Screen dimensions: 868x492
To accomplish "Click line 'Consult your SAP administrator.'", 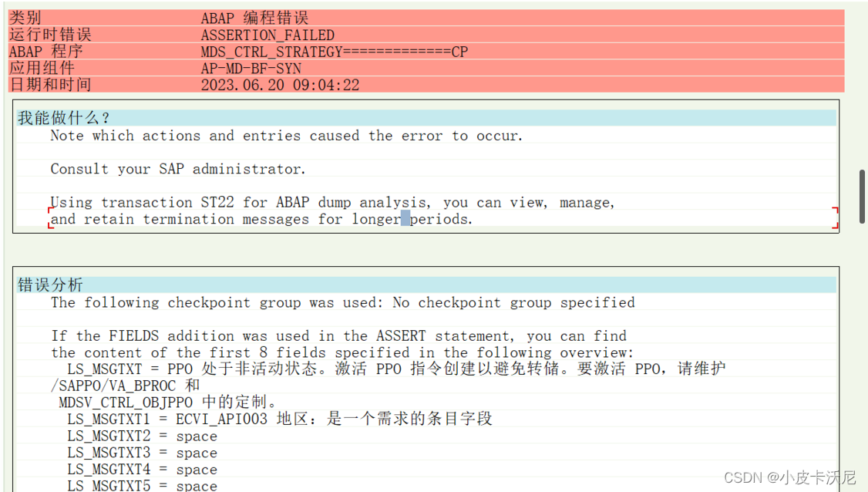I will [178, 169].
